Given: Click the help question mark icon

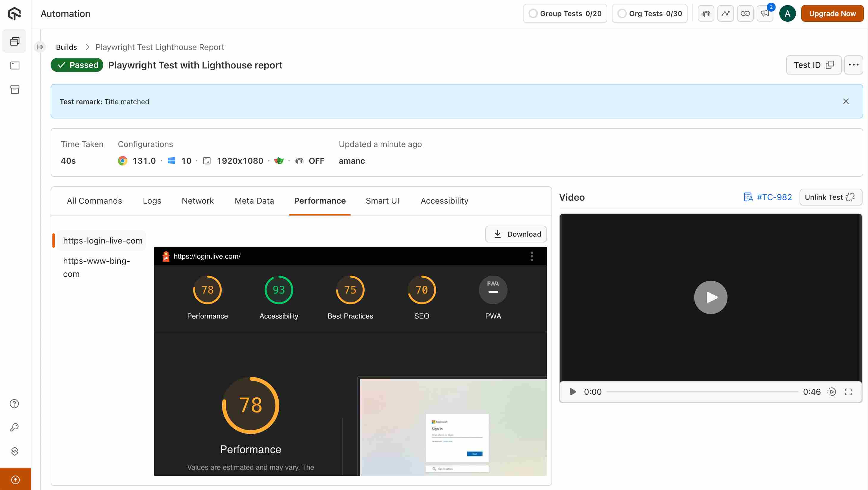Looking at the screenshot, I should click(15, 403).
